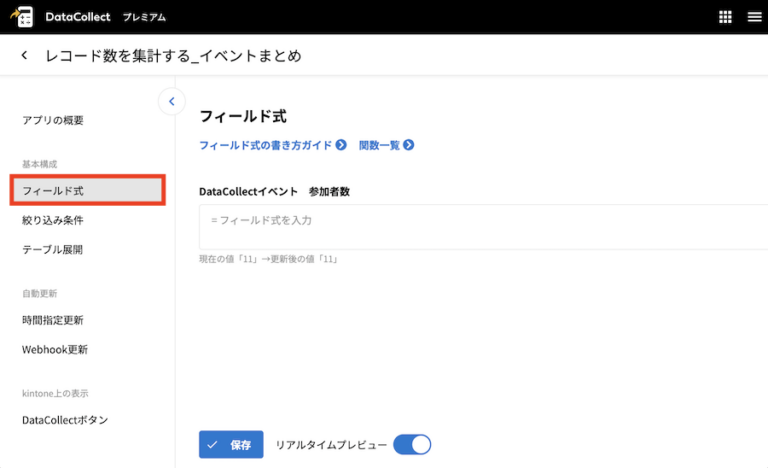The height and width of the screenshot is (468, 768).
Task: Open the hamburger menu icon
Action: 752,17
